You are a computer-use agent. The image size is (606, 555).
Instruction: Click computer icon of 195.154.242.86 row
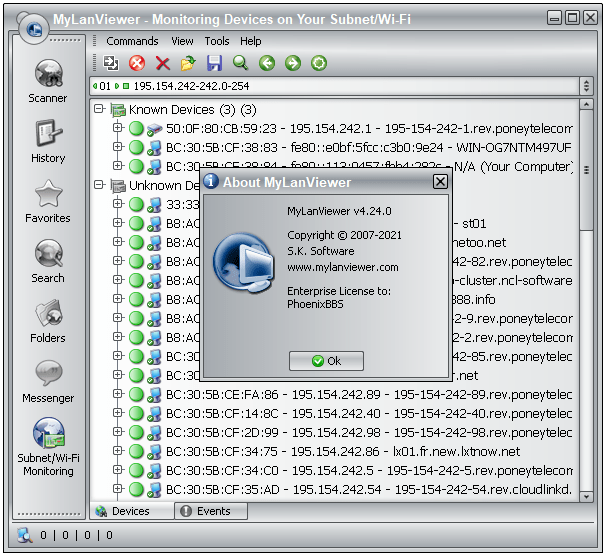pyautogui.click(x=154, y=451)
